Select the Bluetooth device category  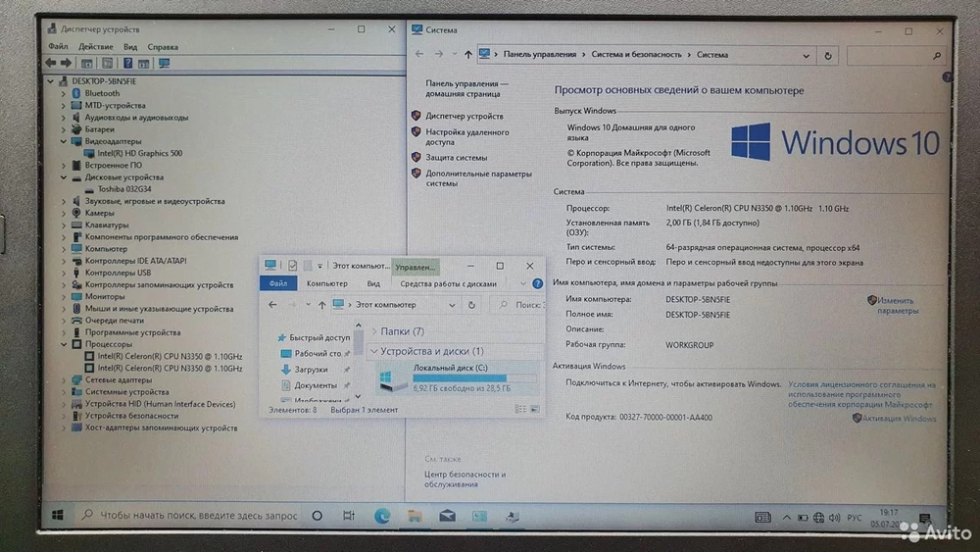click(x=102, y=93)
